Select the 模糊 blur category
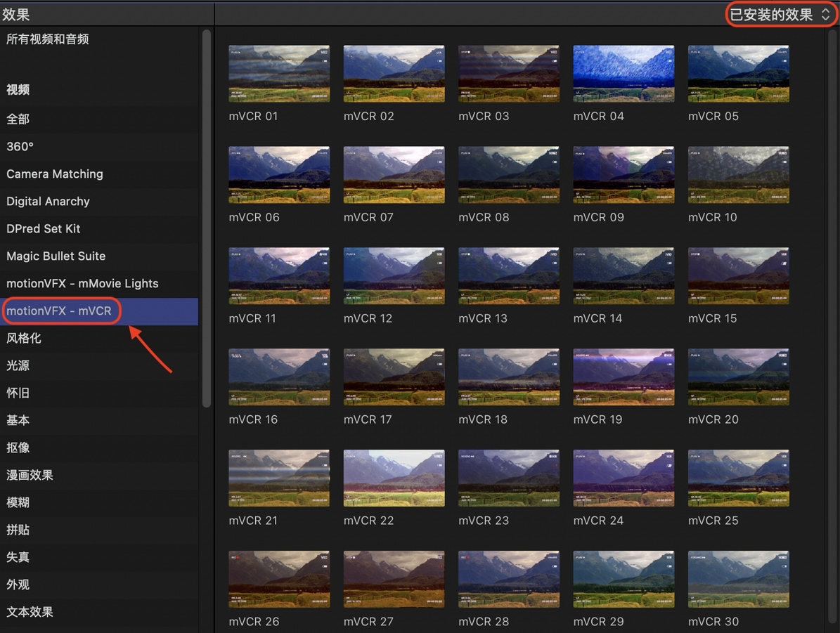Image resolution: width=840 pixels, height=633 pixels. pyautogui.click(x=18, y=503)
